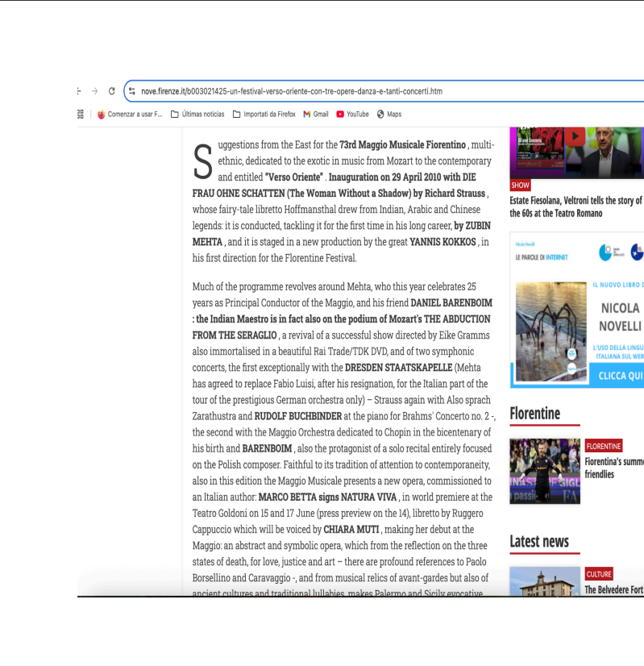Open The Belvedere Fort article headline
This screenshot has height=666, width=644.
click(x=614, y=589)
